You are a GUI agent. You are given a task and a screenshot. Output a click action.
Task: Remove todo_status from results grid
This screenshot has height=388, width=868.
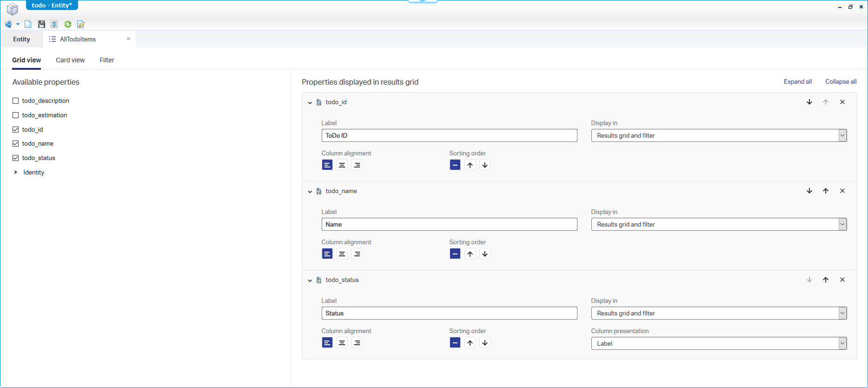click(842, 280)
